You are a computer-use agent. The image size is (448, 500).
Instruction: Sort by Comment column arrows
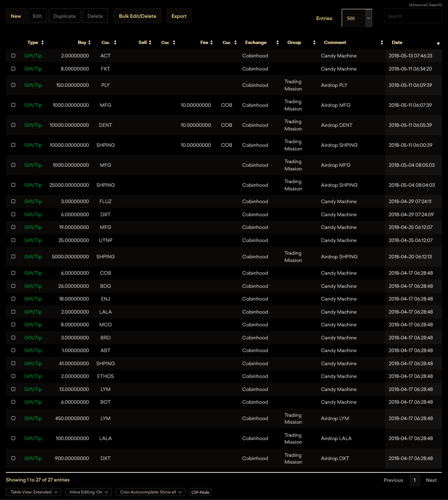(382, 43)
